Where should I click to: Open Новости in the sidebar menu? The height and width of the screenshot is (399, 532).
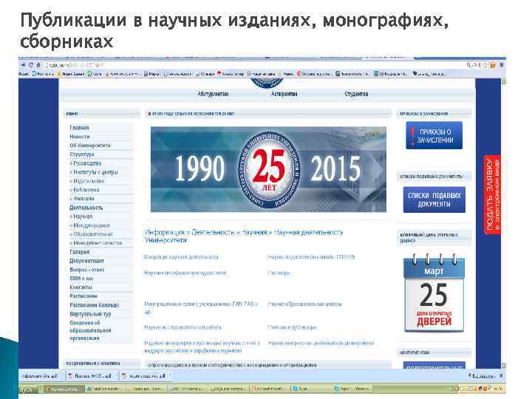pyautogui.click(x=80, y=137)
